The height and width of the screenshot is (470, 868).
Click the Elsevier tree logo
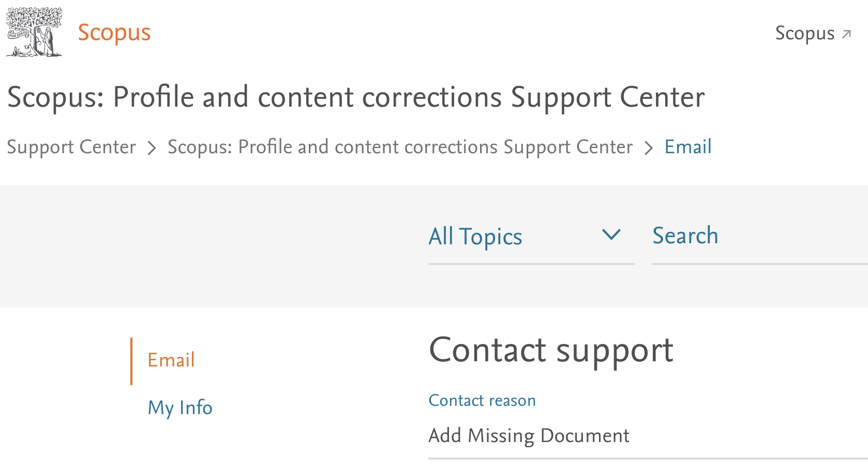34,32
